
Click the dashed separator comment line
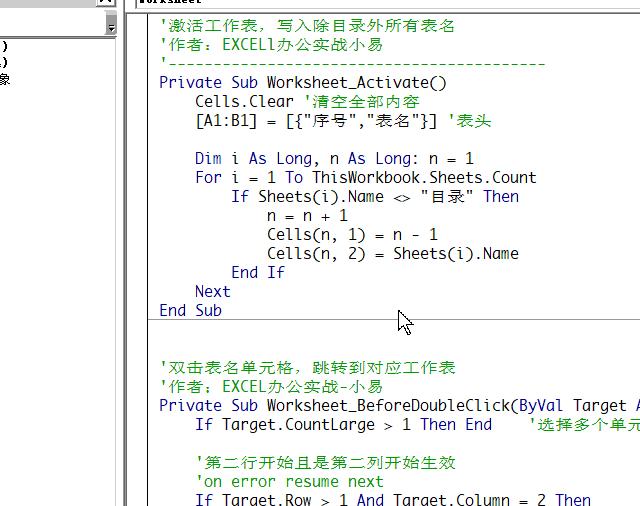[353, 64]
